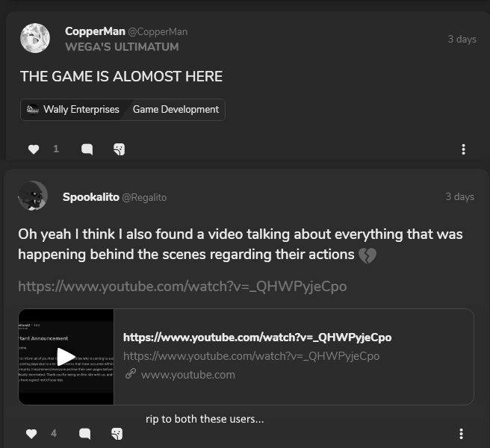Open more options menu on CopperMan's post
Image resolution: width=490 pixels, height=448 pixels.
click(463, 149)
